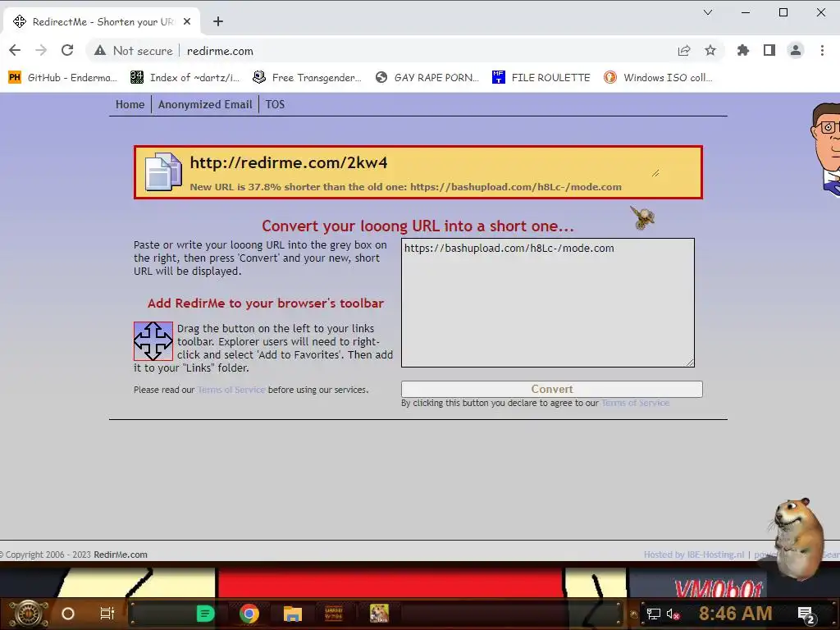Open Task View on the taskbar

pos(107,614)
